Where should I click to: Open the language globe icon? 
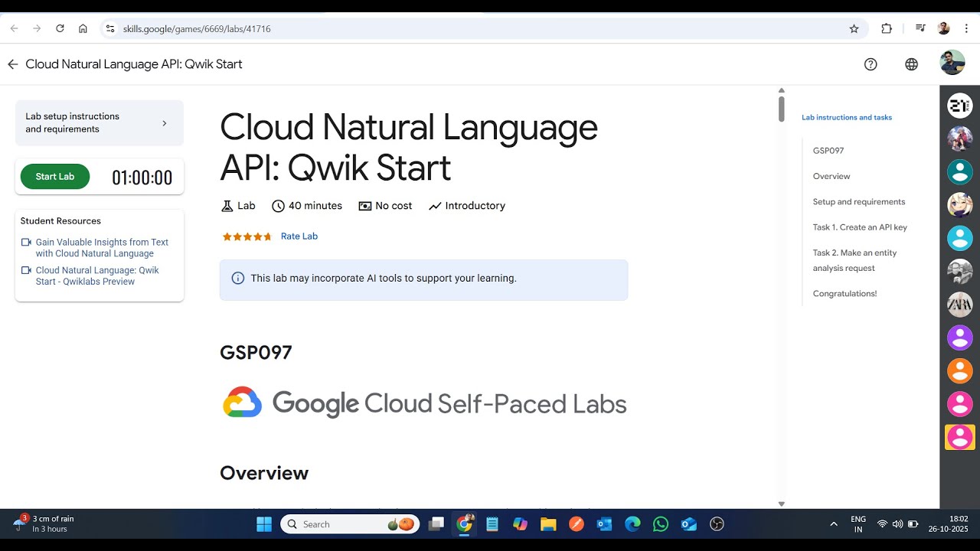pos(911,64)
